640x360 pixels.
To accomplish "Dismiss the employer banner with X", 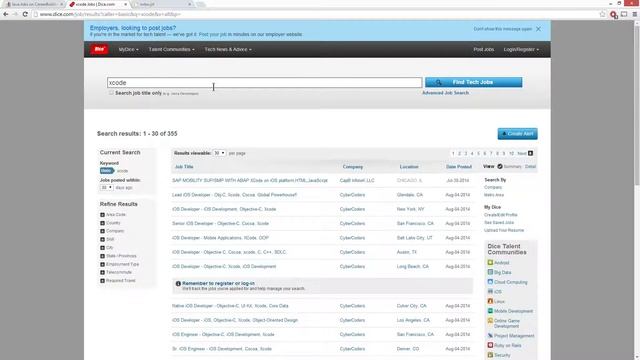I will click(538, 29).
